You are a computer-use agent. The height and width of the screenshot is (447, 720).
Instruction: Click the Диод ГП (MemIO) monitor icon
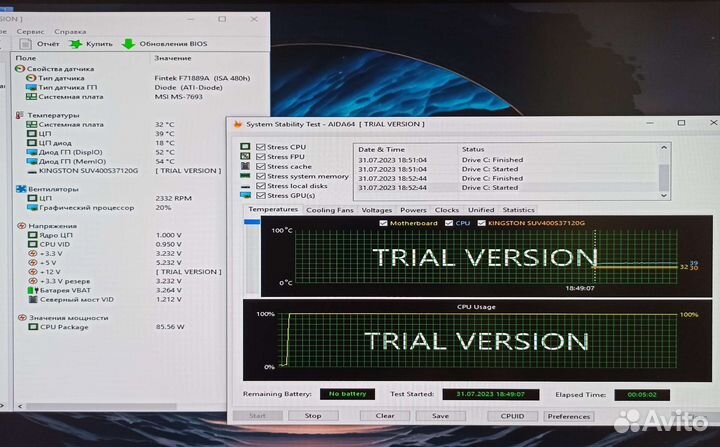(32, 161)
